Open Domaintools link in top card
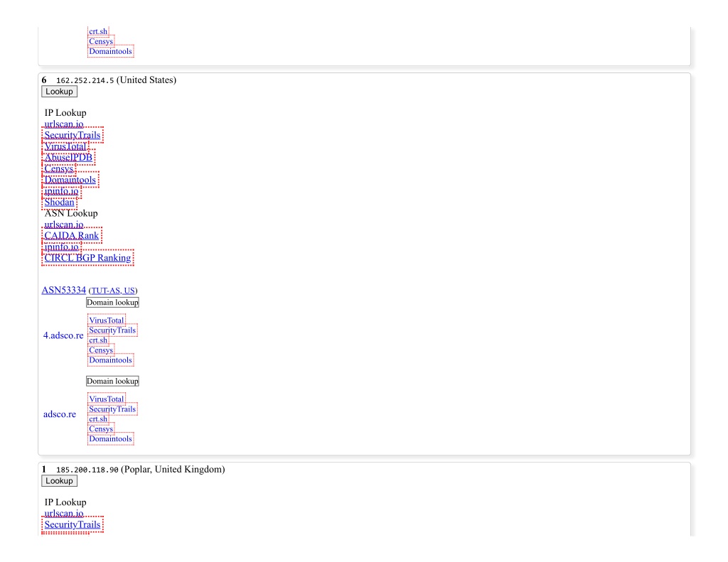728x562 pixels. pyautogui.click(x=110, y=51)
